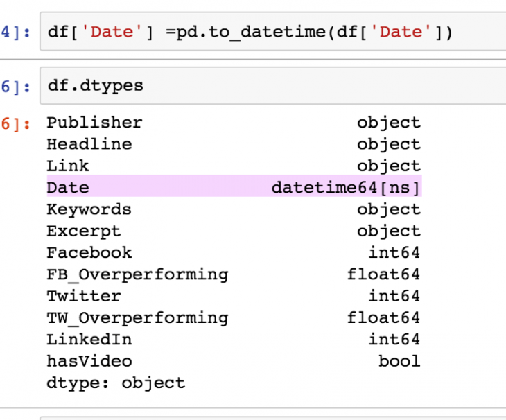Click the 'dtype: object' summary line
Screen dimensions: 506x420
tap(116, 383)
